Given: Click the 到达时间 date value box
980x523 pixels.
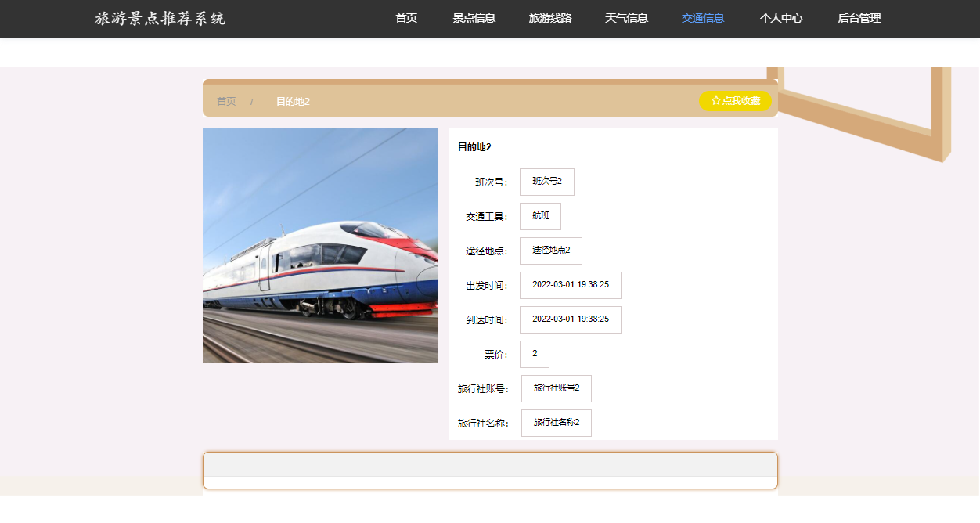Looking at the screenshot, I should click(571, 319).
